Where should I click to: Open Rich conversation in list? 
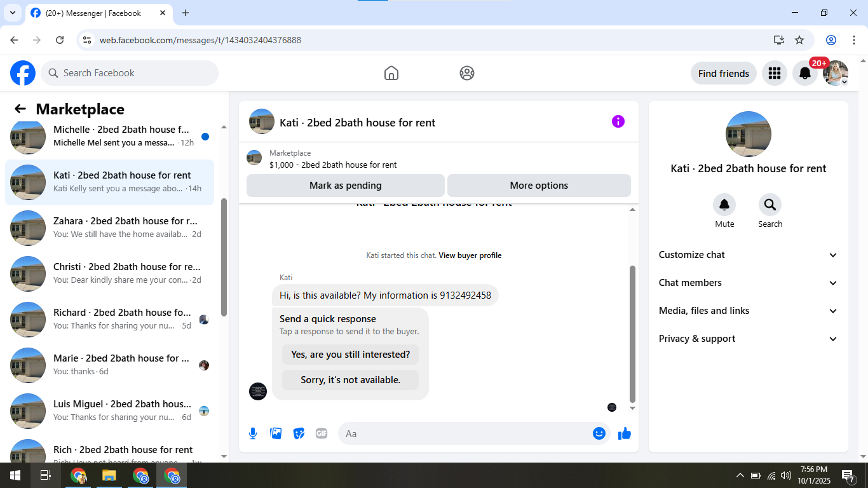110,449
